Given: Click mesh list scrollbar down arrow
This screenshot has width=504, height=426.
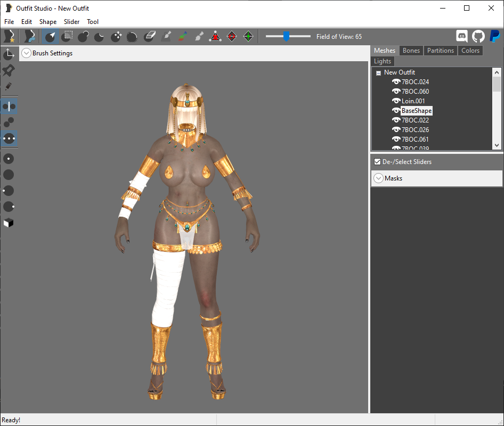Looking at the screenshot, I should pos(497,145).
